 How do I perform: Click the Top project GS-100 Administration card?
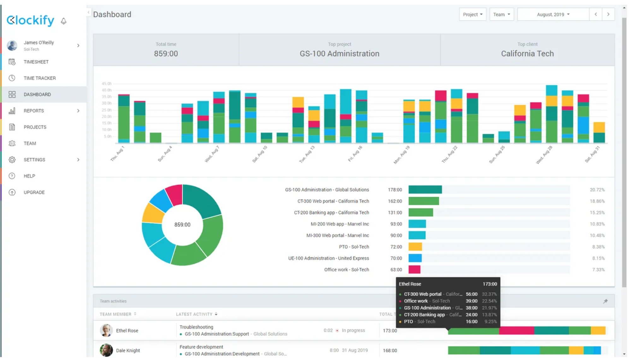coord(340,50)
